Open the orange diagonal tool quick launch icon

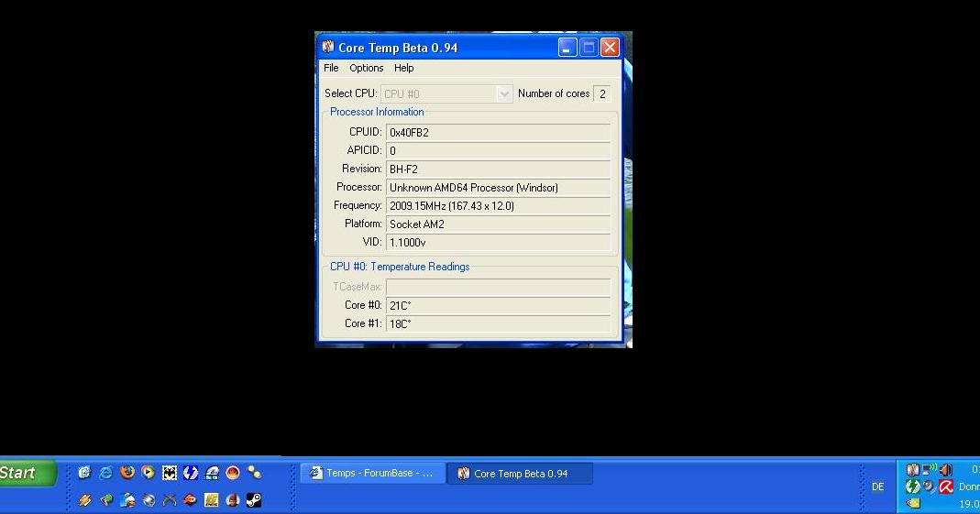[85, 499]
